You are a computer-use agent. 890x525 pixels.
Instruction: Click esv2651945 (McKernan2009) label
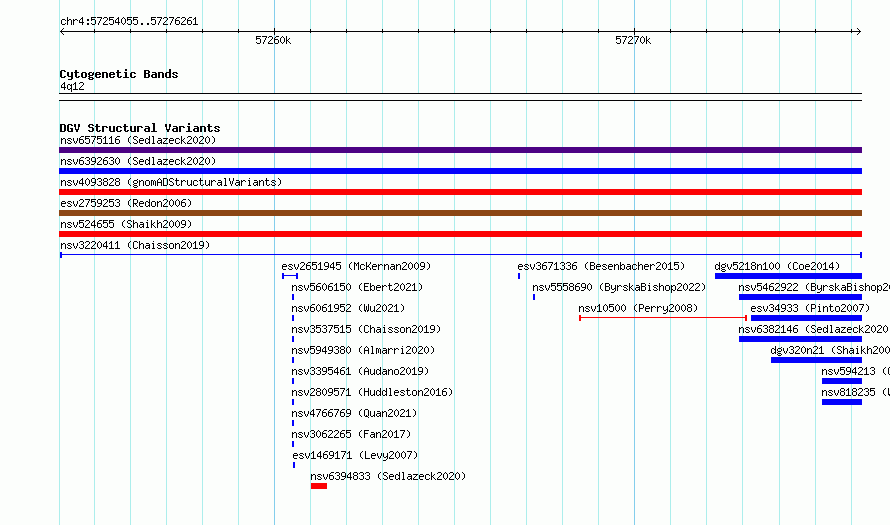(356, 266)
